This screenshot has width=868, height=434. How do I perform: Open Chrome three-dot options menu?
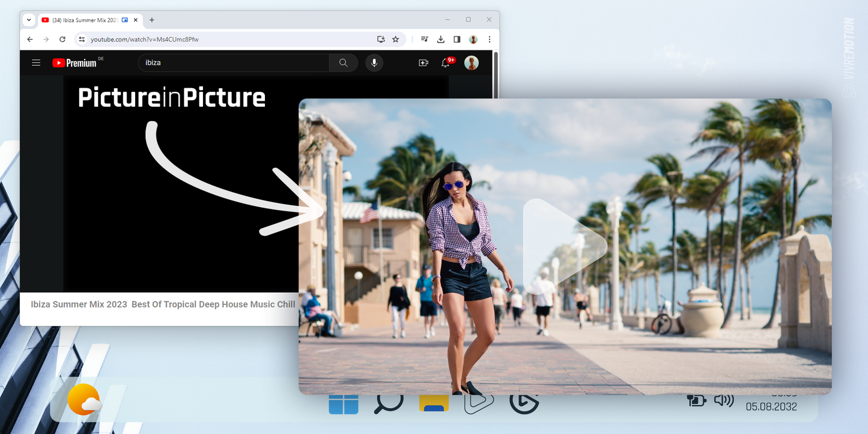pos(490,39)
